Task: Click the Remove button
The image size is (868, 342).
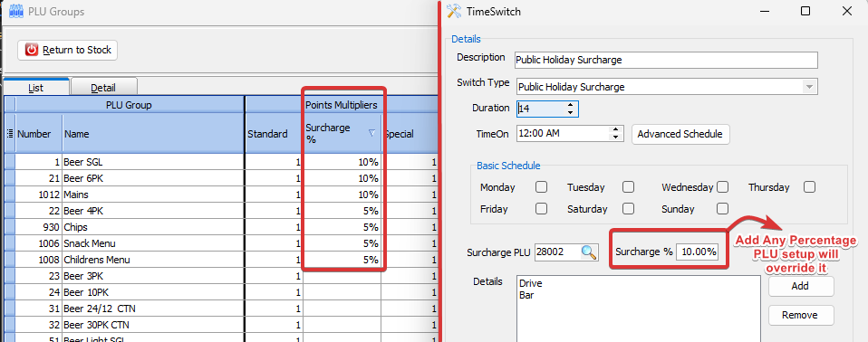Action: pyautogui.click(x=800, y=315)
